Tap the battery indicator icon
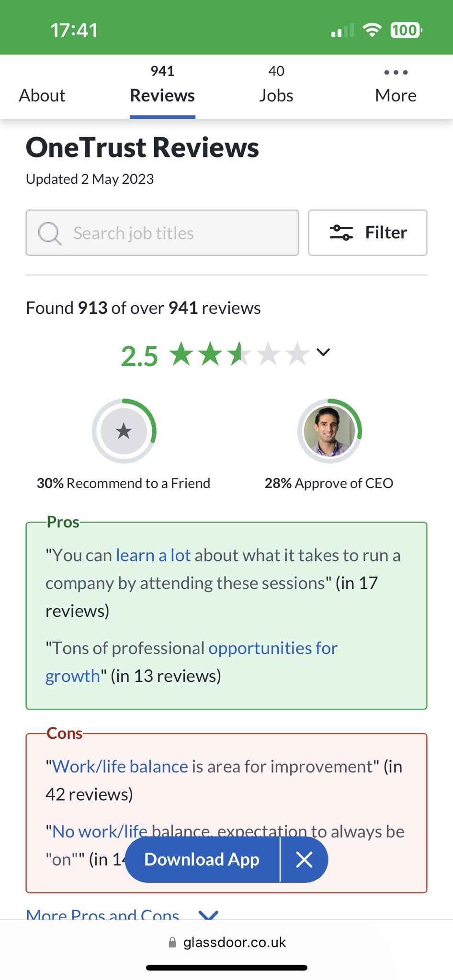 click(x=406, y=30)
